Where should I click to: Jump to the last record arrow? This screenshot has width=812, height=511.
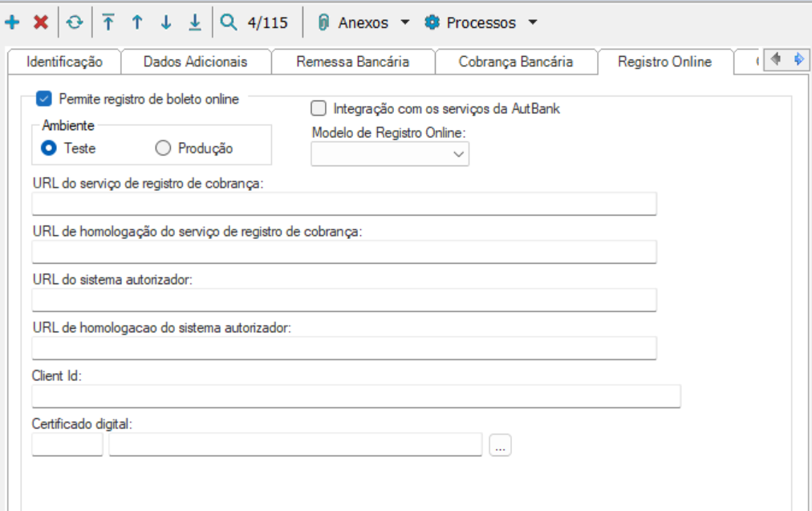pyautogui.click(x=195, y=22)
